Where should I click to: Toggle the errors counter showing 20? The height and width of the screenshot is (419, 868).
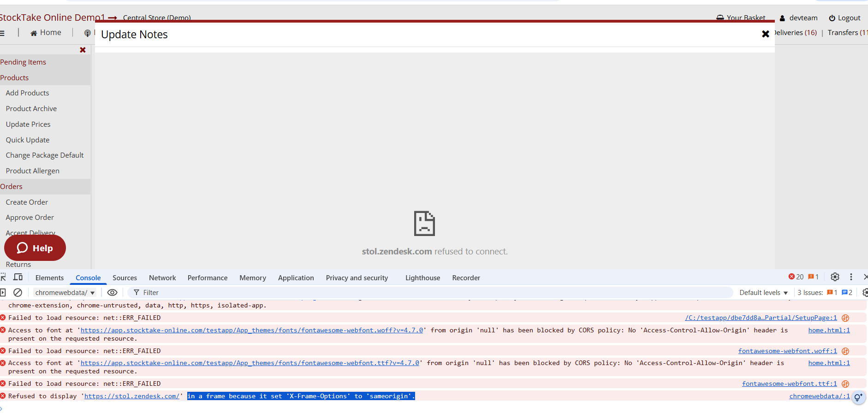point(797,277)
